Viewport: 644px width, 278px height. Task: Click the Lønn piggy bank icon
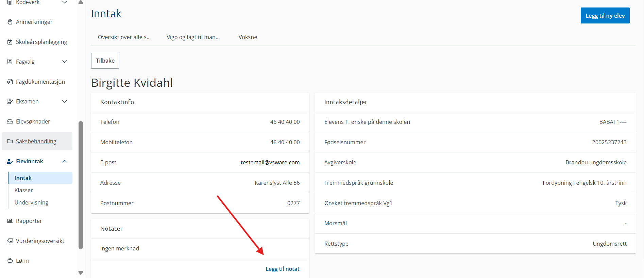click(10, 261)
